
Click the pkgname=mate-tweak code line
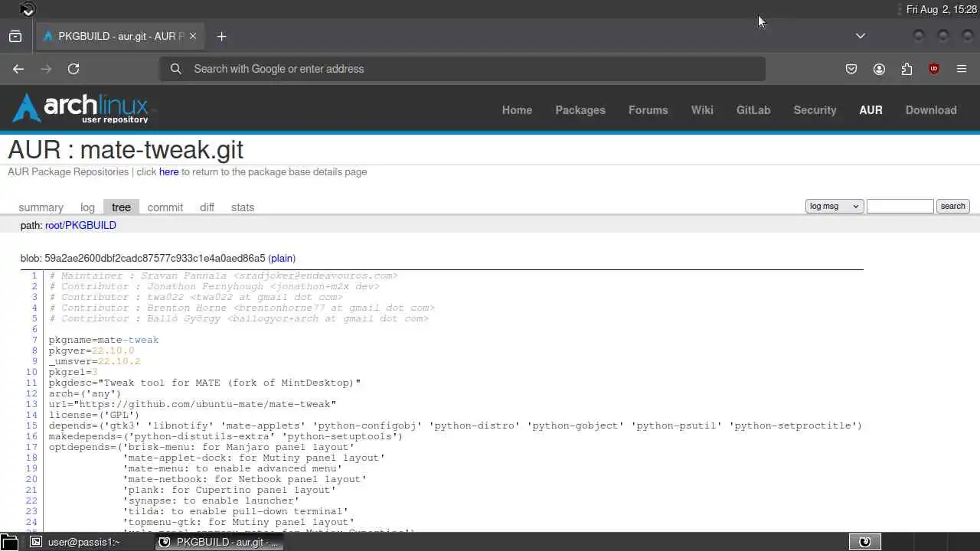[x=104, y=340]
